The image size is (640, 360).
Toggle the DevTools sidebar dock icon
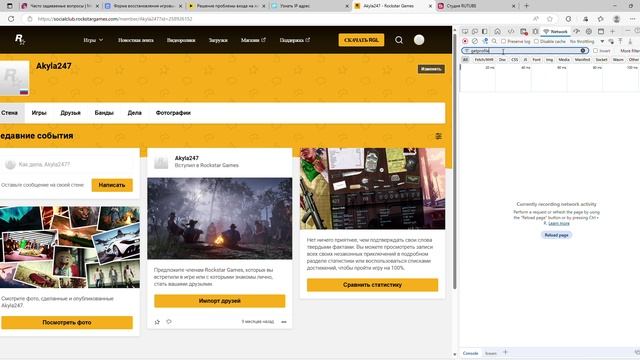click(x=484, y=31)
